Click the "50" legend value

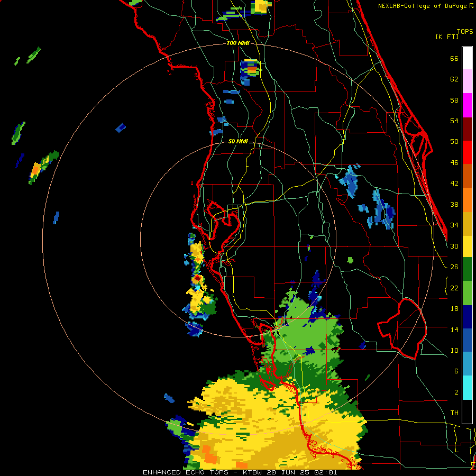(454, 142)
